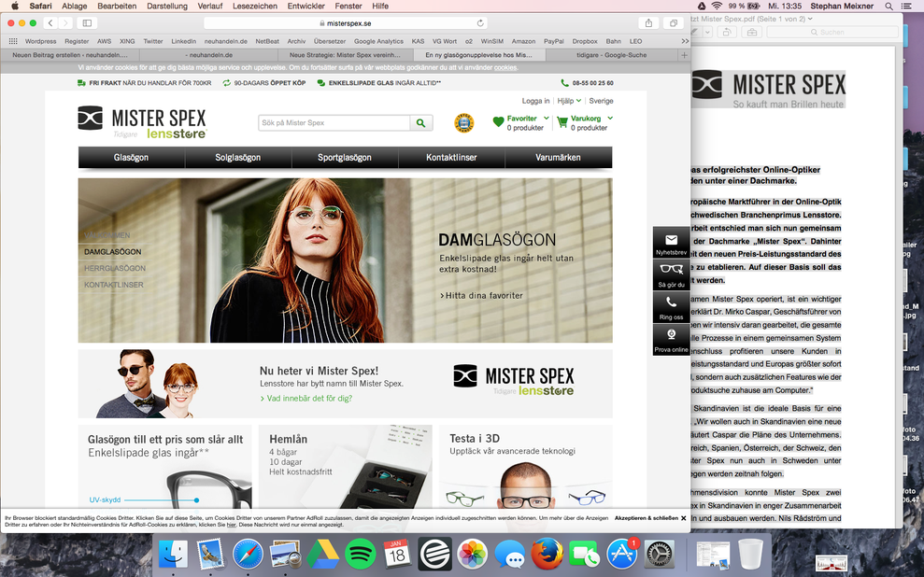Image resolution: width=924 pixels, height=577 pixels.
Task: Open Spotlight search in the menu bar
Action: [x=888, y=6]
